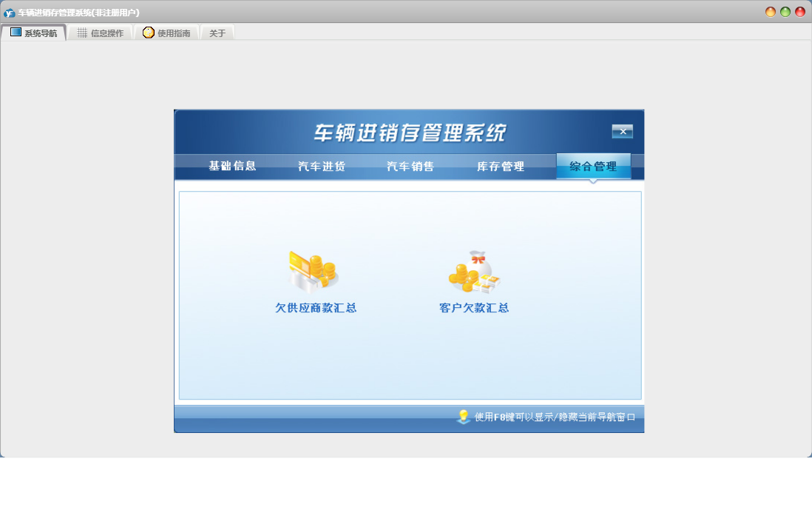Click the 信息操作 grid icon
This screenshot has height=527, width=812.
82,33
